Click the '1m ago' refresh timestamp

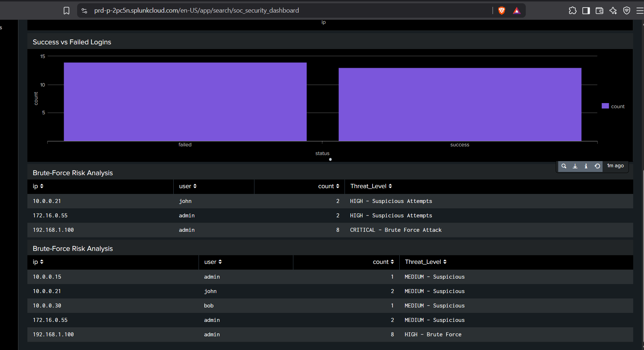[615, 165]
